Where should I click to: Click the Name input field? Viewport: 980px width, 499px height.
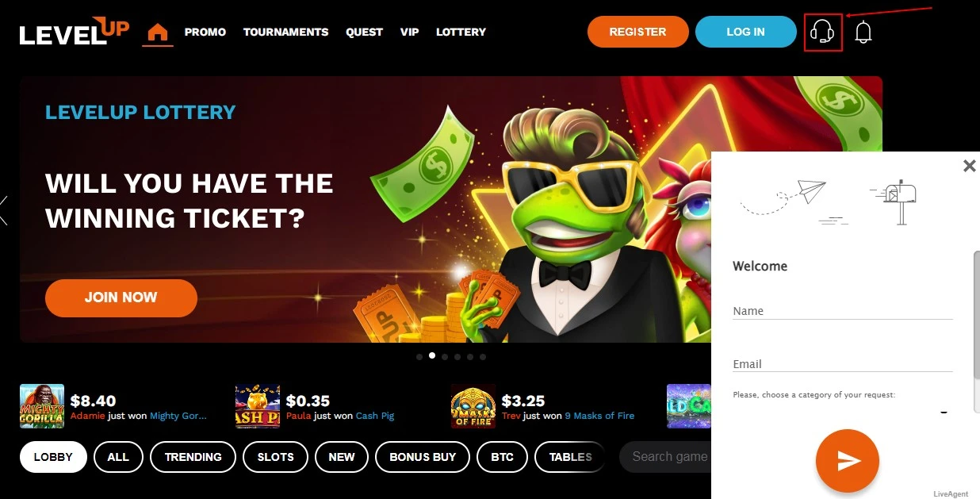tap(843, 311)
